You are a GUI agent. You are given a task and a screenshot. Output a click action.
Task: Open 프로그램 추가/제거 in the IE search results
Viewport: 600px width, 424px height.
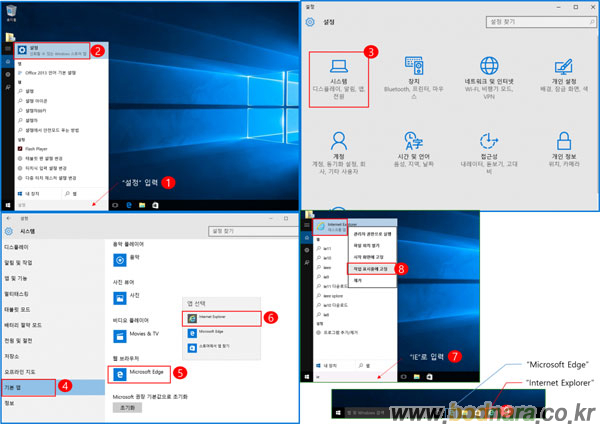[x=338, y=333]
